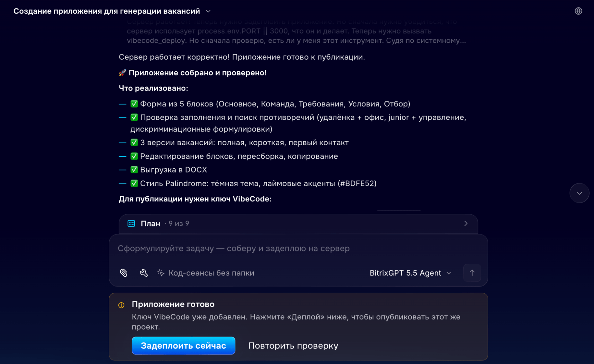Click the up-arrow send message button
Image resolution: width=594 pixels, height=364 pixels.
(472, 273)
